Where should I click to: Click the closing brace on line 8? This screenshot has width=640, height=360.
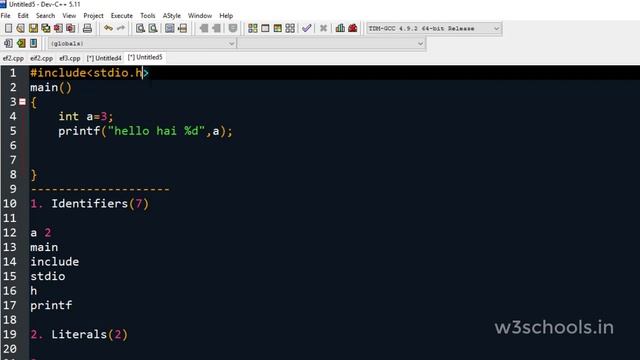tap(34, 175)
